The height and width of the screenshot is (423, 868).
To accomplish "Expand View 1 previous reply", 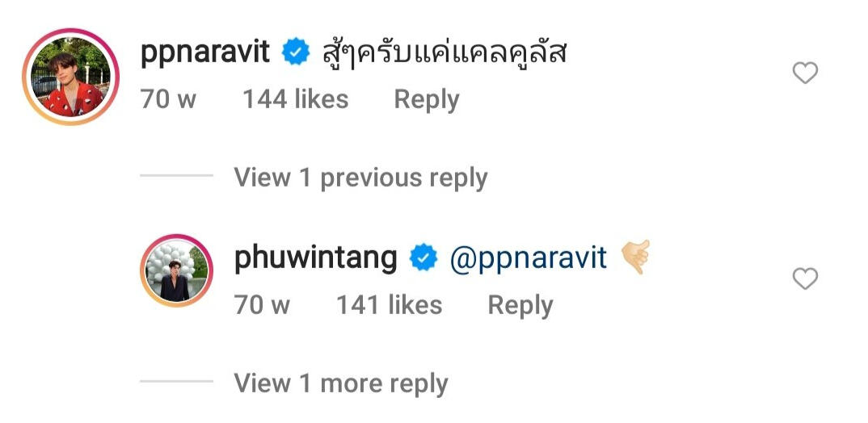I will pyautogui.click(x=360, y=178).
